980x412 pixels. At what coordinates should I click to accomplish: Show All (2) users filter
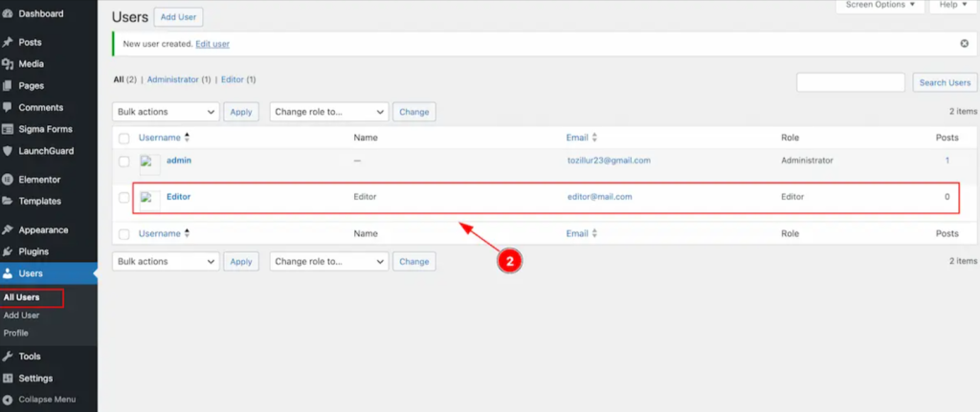[125, 80]
